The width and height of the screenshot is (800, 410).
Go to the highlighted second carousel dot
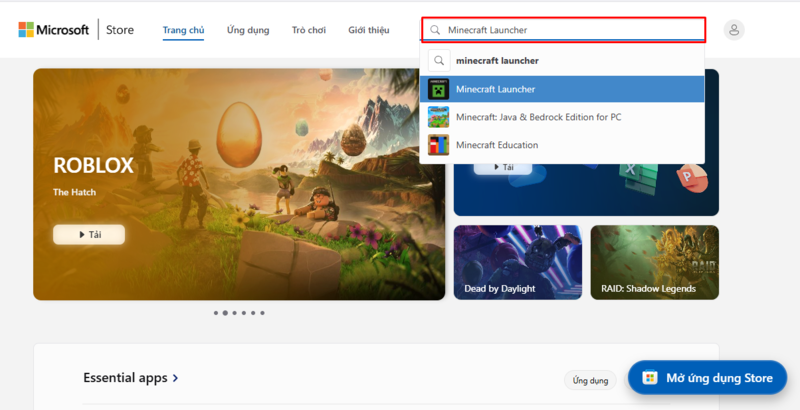click(x=225, y=313)
